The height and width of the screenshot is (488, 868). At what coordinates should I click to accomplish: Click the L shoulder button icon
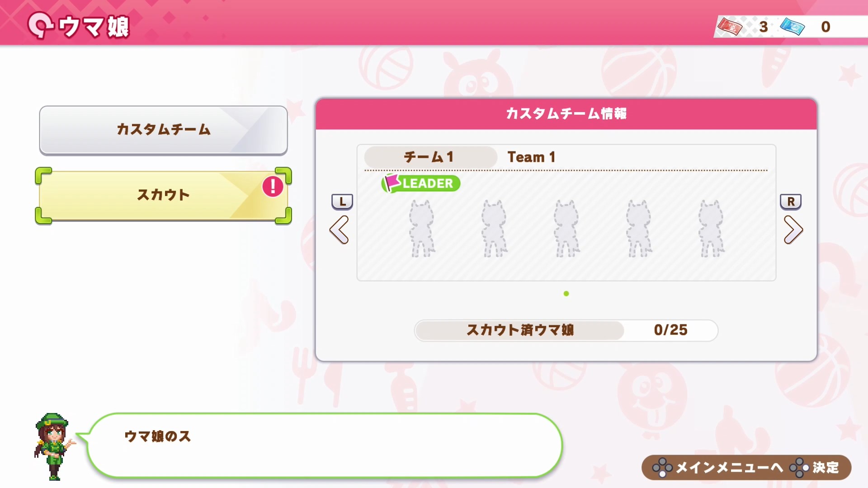pyautogui.click(x=342, y=202)
